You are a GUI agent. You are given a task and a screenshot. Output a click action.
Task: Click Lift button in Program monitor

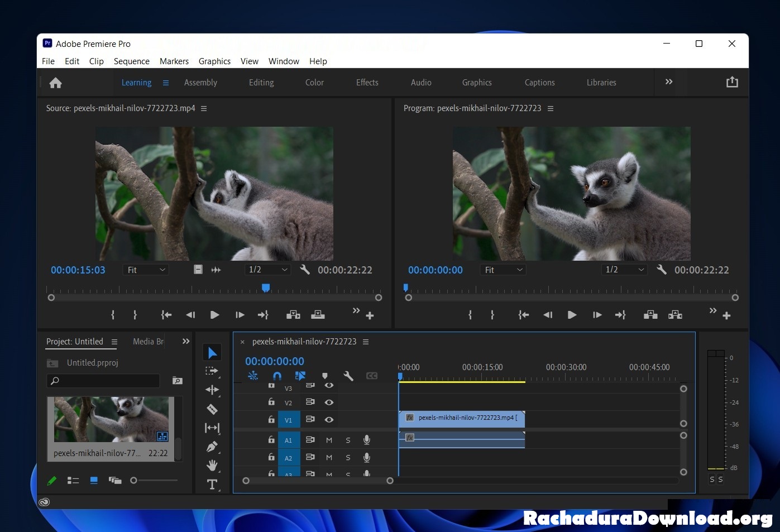coord(650,315)
